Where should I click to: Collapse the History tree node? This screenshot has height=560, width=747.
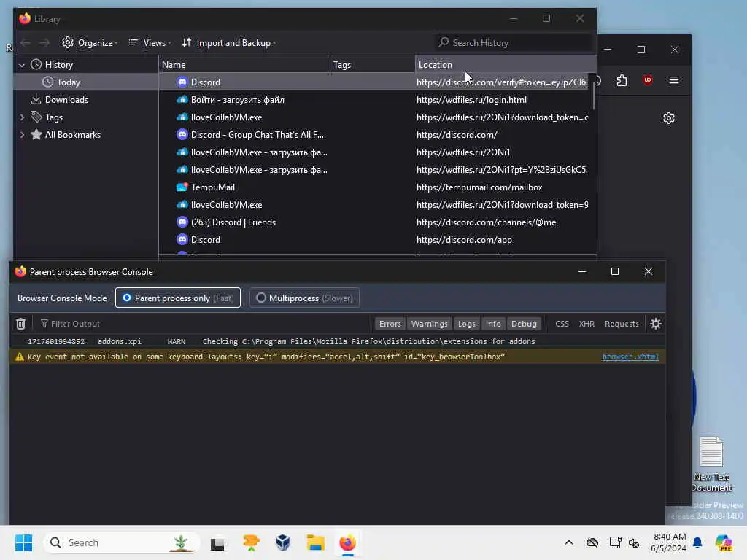[22, 65]
